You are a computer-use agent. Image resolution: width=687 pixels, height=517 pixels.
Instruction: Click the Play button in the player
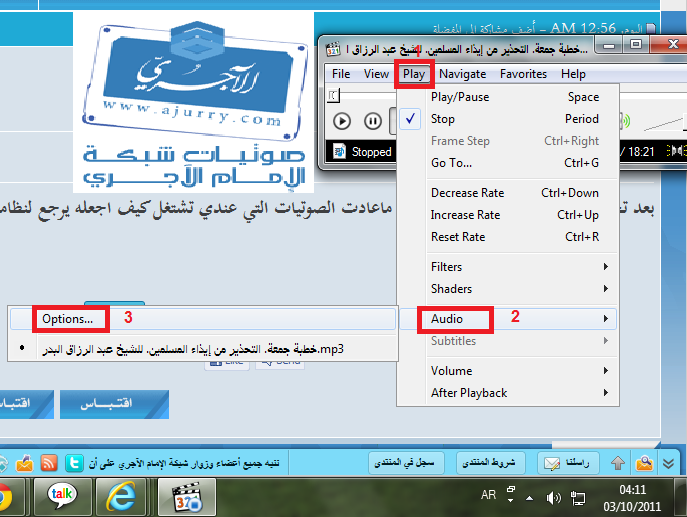(342, 121)
